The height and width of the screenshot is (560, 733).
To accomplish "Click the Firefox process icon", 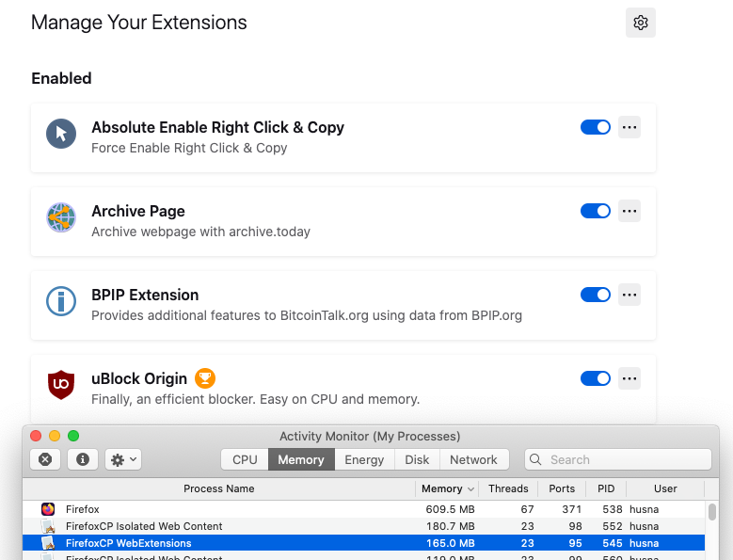I will pyautogui.click(x=48, y=509).
